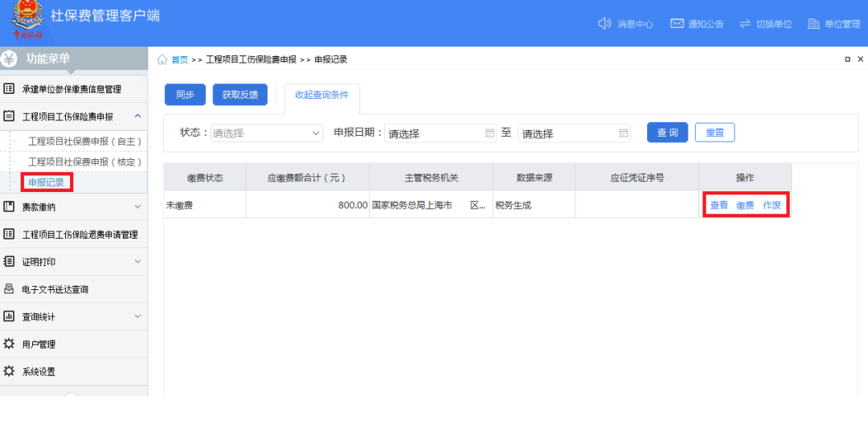868x421 pixels.
Task: Open the 状态 dropdown selector
Action: (267, 133)
